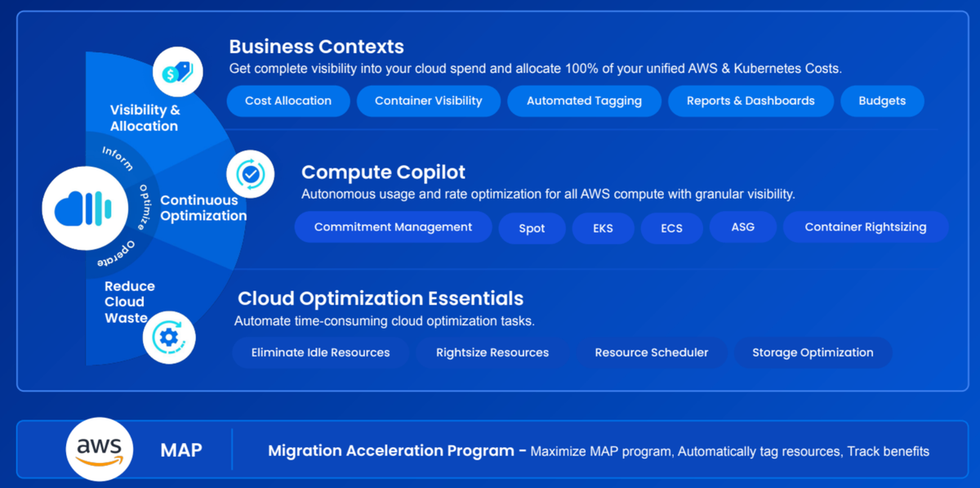Choose Reports & Dashboards
The height and width of the screenshot is (488, 980).
tap(751, 101)
